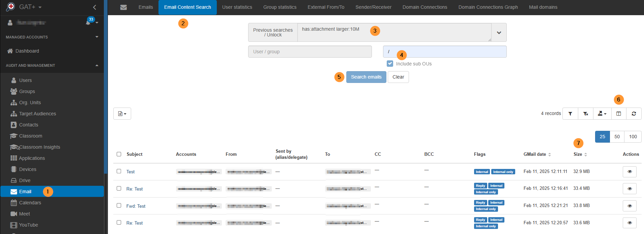
Task: View the Fwd: Test email eye icon
Action: 630,206
